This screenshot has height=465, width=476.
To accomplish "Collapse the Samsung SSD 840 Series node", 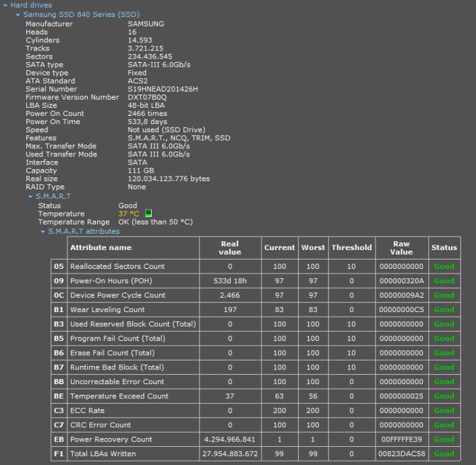I will [18, 14].
